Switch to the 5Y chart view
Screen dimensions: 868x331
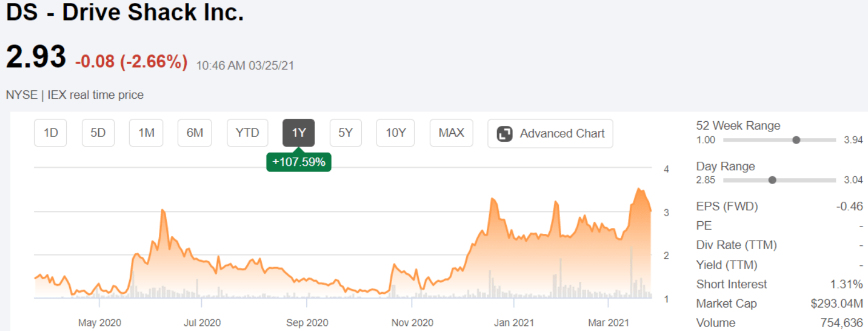(346, 133)
